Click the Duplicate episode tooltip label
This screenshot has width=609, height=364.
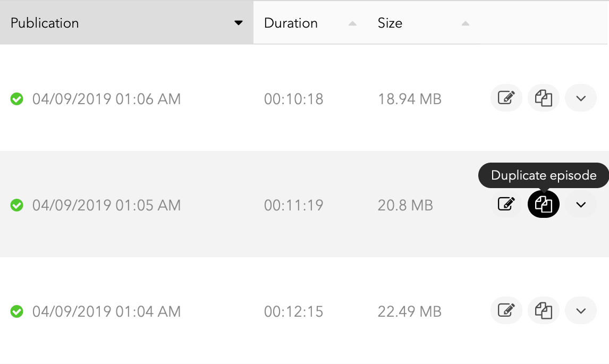click(543, 175)
